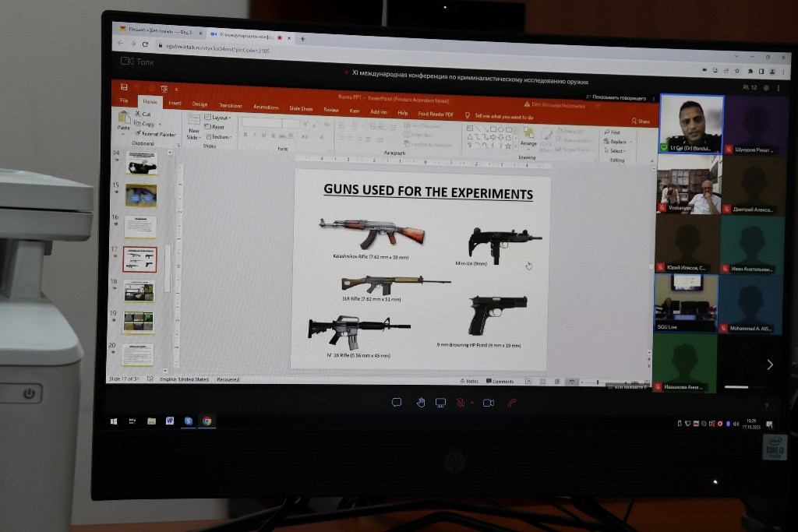Image resolution: width=798 pixels, height=532 pixels.
Task: Click Find in the Editing group
Action: (x=612, y=132)
